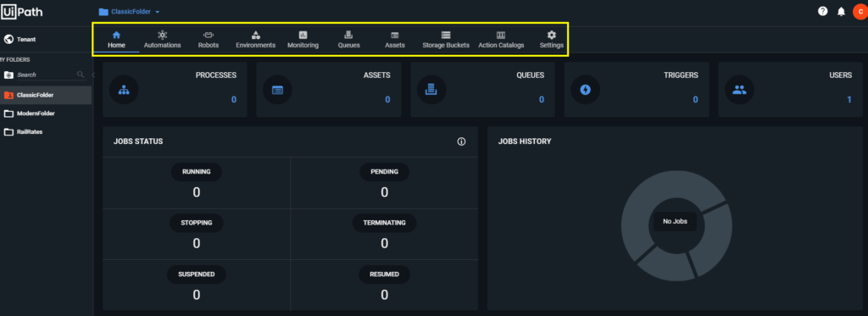Click the MY FOLDERS heading

[x=15, y=60]
